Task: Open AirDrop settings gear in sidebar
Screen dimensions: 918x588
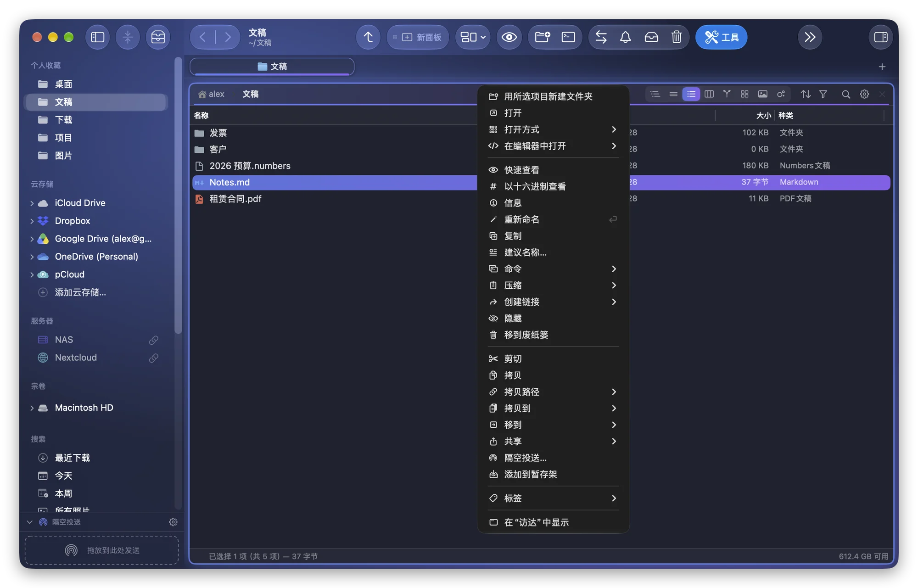Action: pos(173,522)
